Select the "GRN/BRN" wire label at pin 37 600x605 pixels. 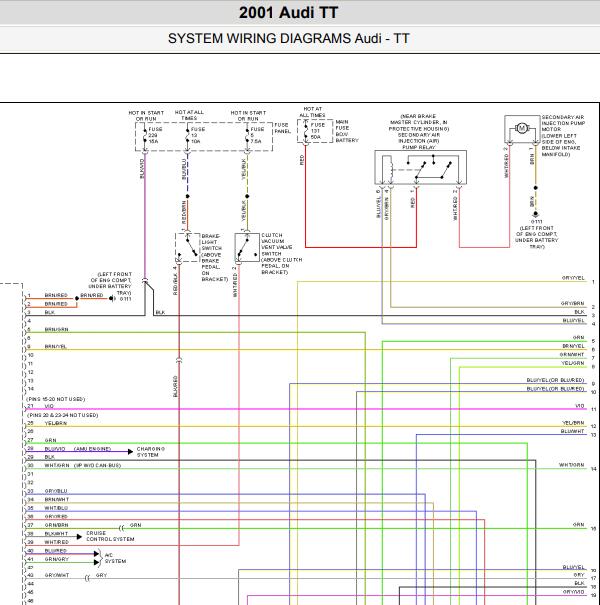click(56, 525)
